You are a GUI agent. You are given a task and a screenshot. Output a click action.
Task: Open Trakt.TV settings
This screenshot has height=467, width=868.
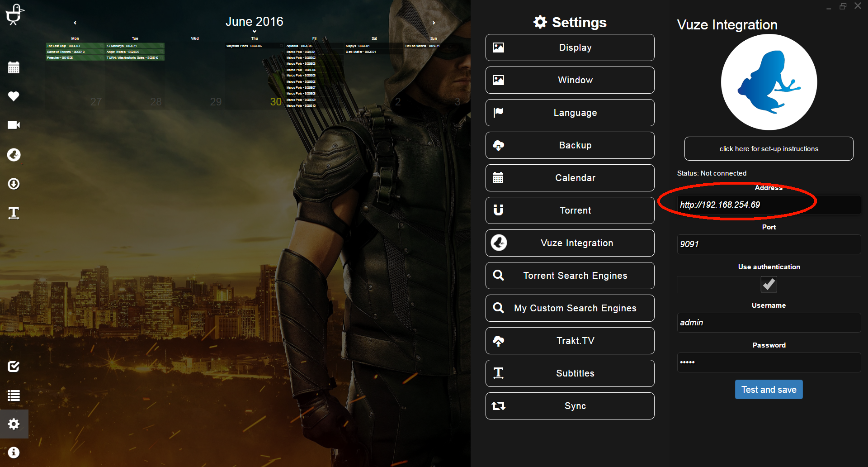click(x=570, y=341)
